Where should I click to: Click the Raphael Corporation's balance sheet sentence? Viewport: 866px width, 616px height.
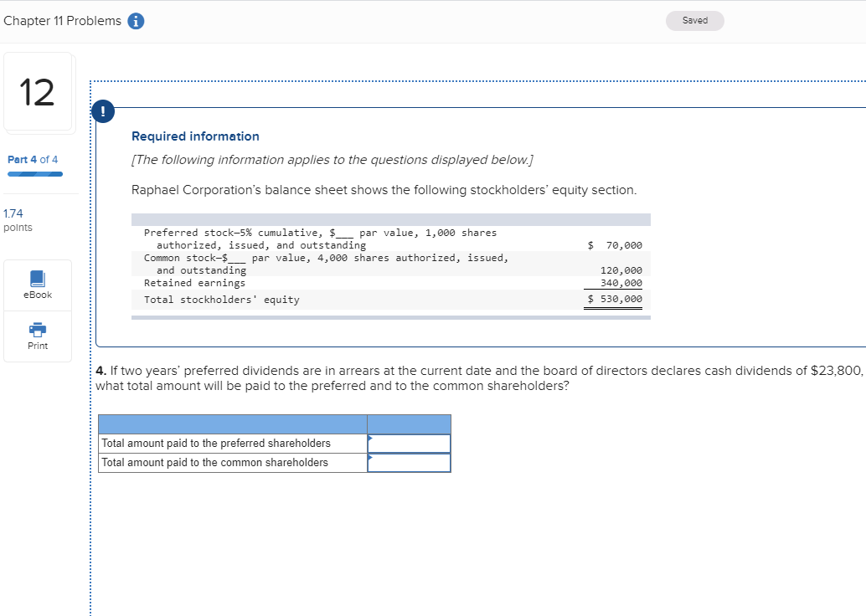(x=384, y=190)
